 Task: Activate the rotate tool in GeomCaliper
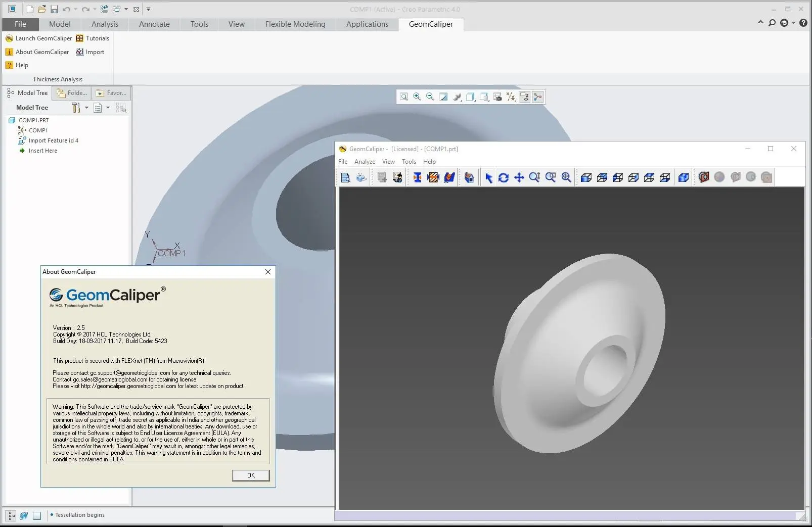pyautogui.click(x=504, y=177)
